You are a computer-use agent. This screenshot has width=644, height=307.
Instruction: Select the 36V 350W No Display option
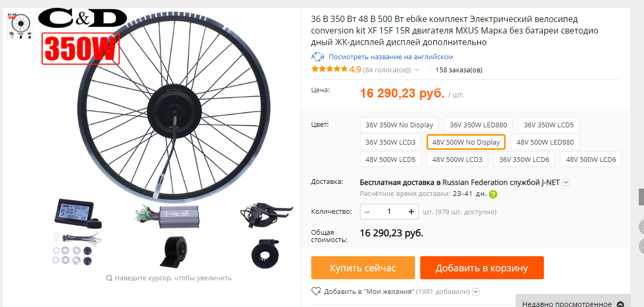399,125
